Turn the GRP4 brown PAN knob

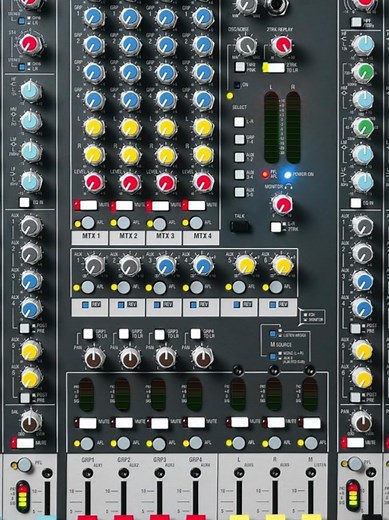[203, 358]
